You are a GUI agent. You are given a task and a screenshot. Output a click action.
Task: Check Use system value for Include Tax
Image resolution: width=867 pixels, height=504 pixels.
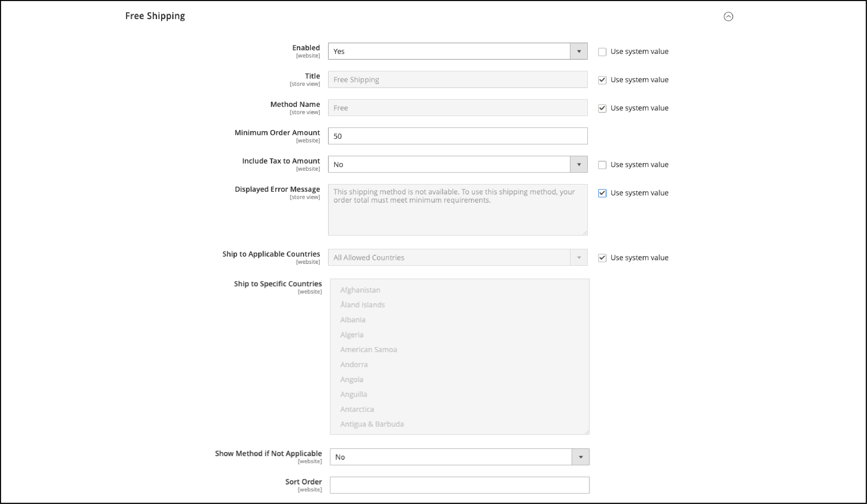tap(602, 165)
